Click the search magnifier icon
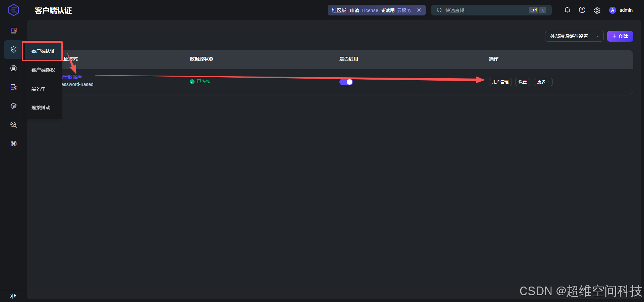Viewport: 644px width, 302px height. [439, 10]
